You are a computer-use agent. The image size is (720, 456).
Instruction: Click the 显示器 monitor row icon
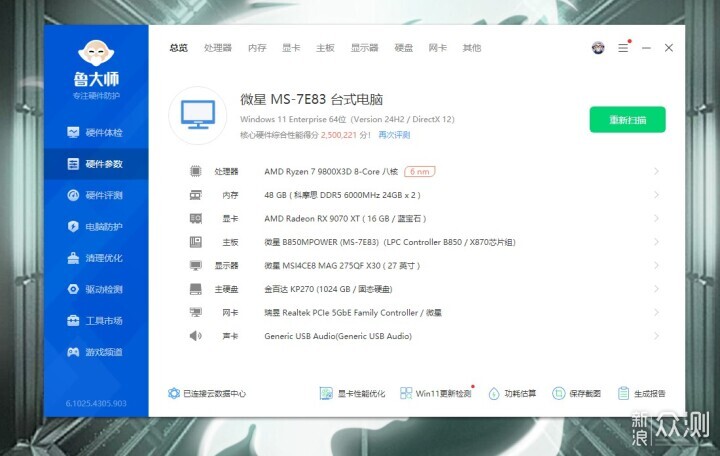pos(196,265)
